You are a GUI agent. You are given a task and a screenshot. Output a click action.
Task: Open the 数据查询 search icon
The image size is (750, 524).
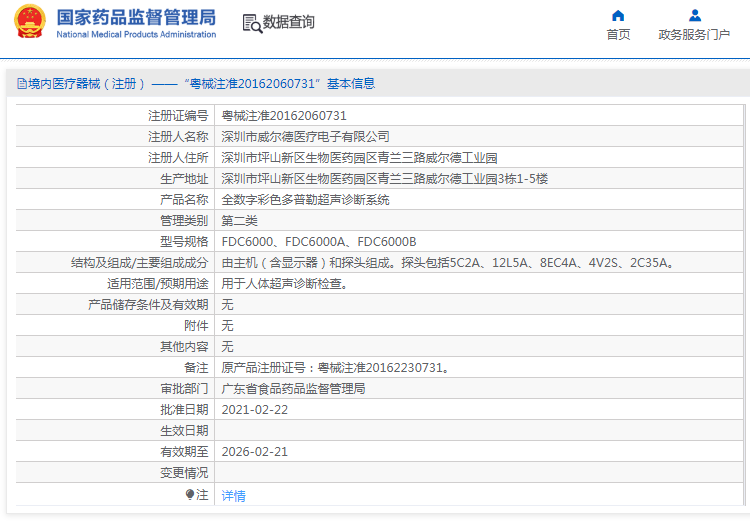(252, 23)
